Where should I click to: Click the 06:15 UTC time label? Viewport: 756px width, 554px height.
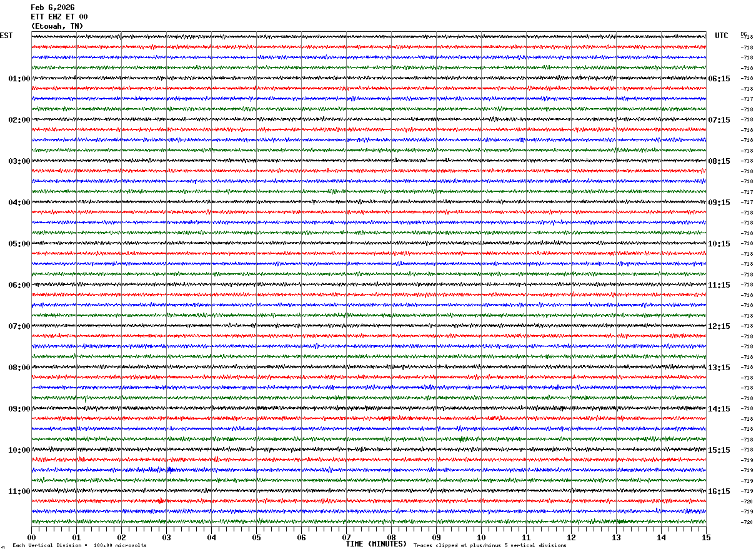click(x=719, y=79)
